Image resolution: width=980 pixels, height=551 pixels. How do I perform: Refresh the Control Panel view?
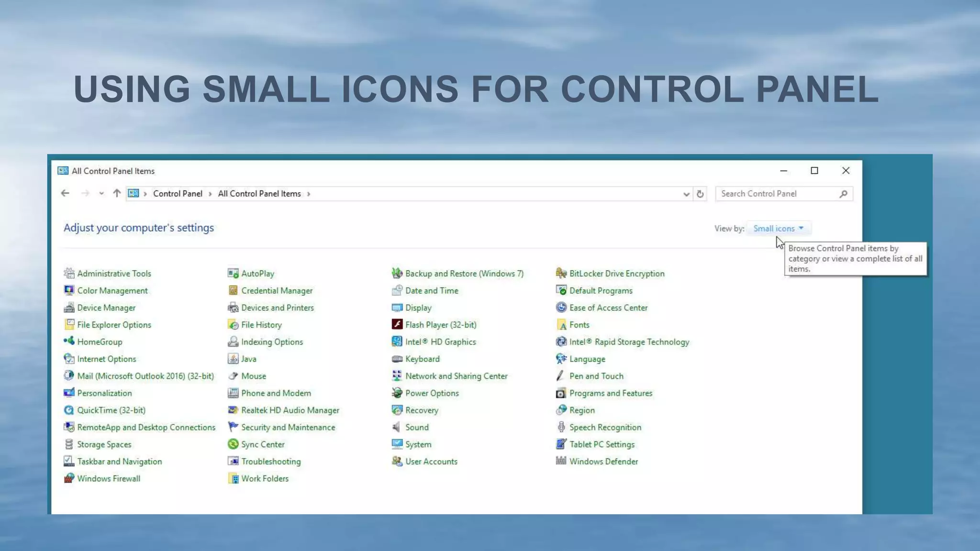point(700,194)
